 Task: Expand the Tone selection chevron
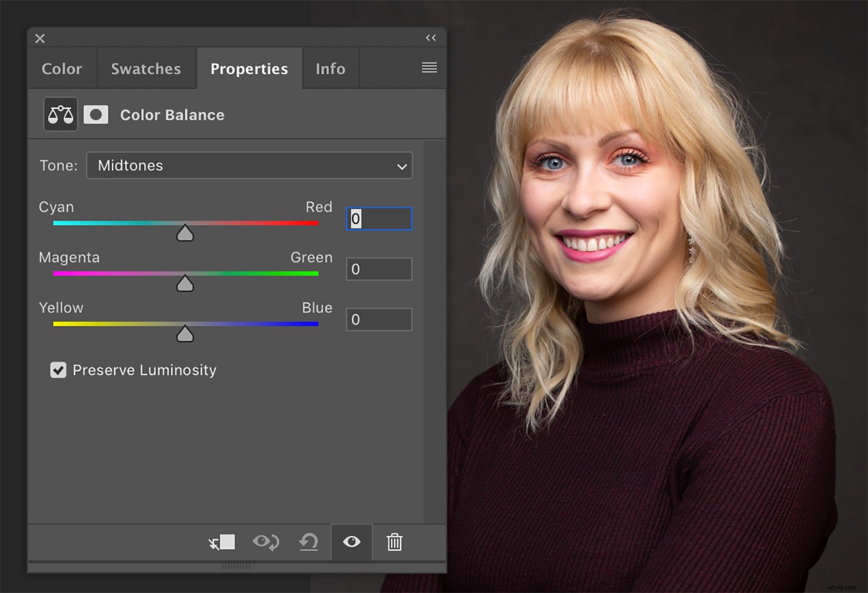(x=402, y=166)
